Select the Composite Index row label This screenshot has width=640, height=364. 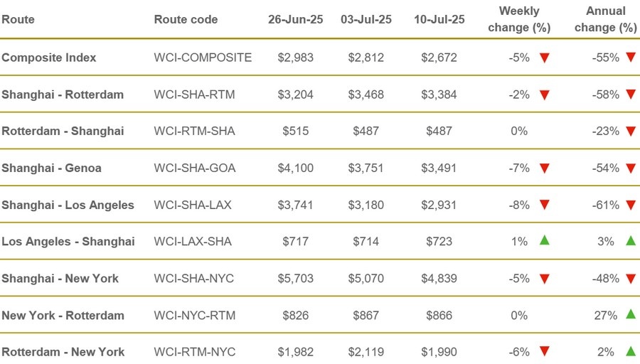49,58
